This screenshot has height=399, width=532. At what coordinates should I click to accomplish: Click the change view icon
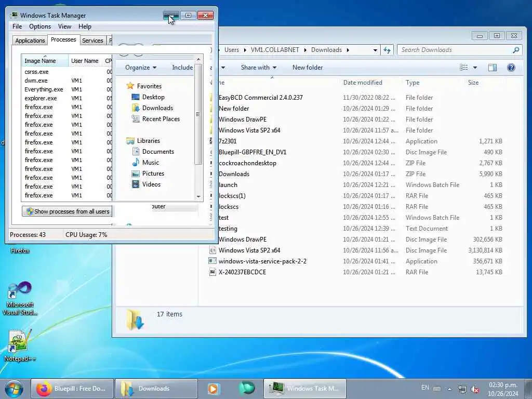tap(464, 68)
